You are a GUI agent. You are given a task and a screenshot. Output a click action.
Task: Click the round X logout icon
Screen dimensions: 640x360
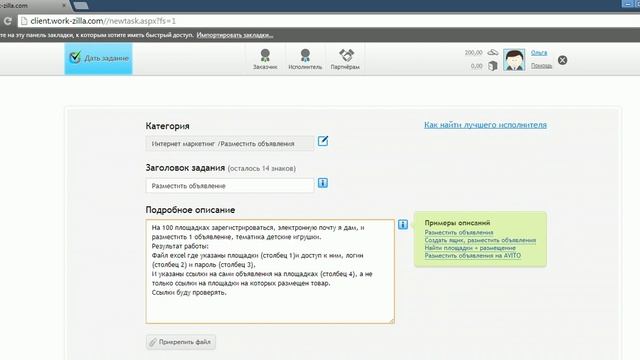562,60
